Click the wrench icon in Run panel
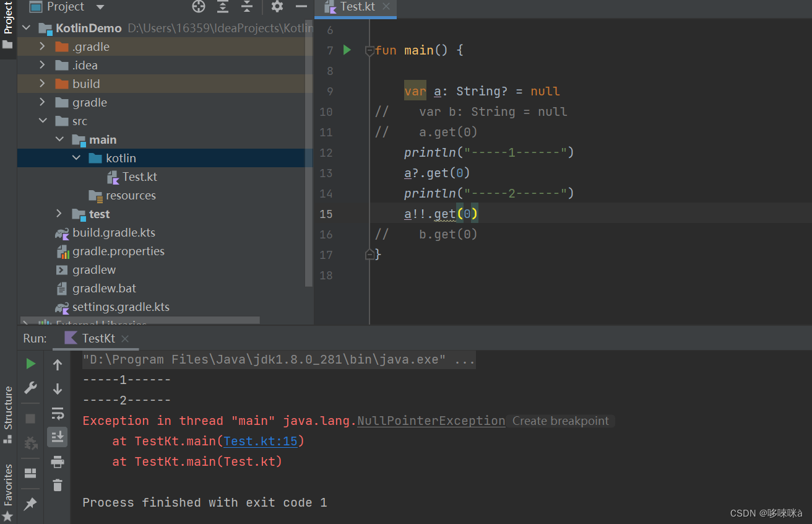 pyautogui.click(x=30, y=388)
